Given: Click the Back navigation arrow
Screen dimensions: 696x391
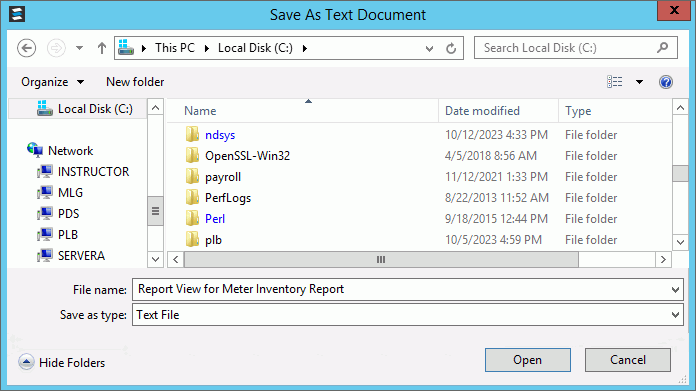Looking at the screenshot, I should pos(27,48).
